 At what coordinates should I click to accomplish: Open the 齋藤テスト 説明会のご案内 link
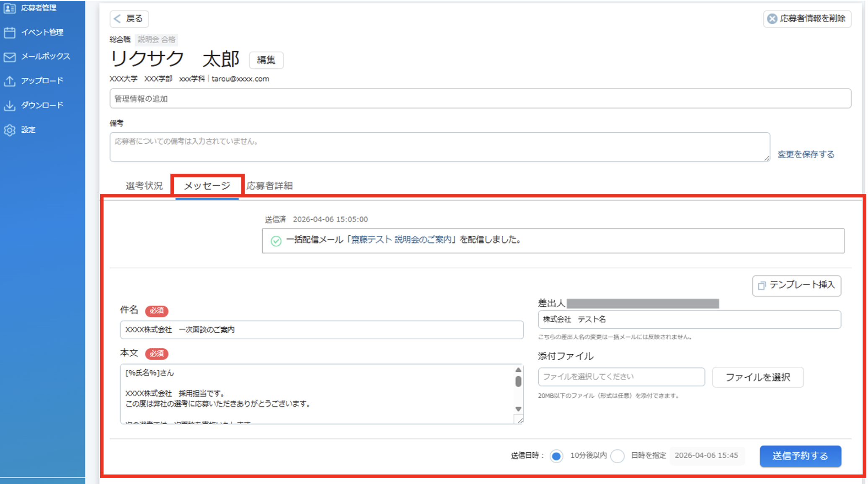(401, 240)
